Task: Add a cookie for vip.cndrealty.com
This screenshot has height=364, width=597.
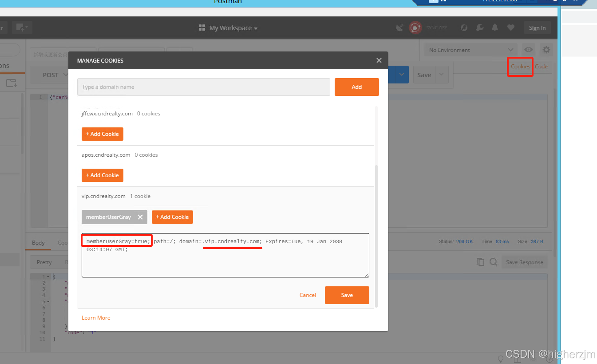Action: (172, 217)
